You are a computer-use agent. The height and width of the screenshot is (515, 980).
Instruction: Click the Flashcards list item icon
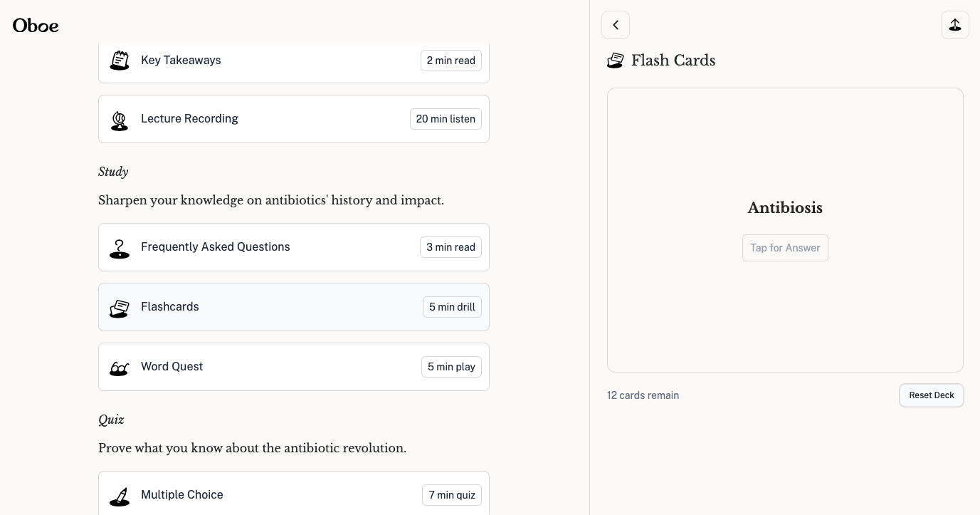[x=120, y=308]
